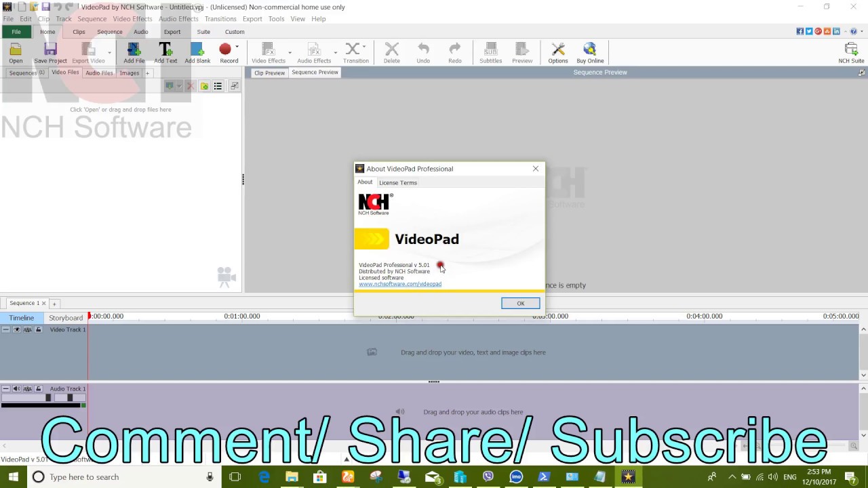Image resolution: width=868 pixels, height=488 pixels.
Task: Switch to the Audio ribbon tab
Action: click(140, 32)
